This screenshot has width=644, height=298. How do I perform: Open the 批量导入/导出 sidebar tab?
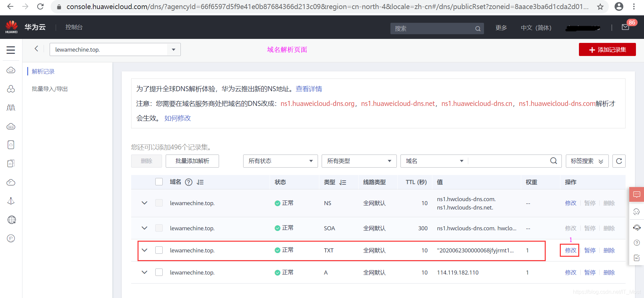pos(50,89)
